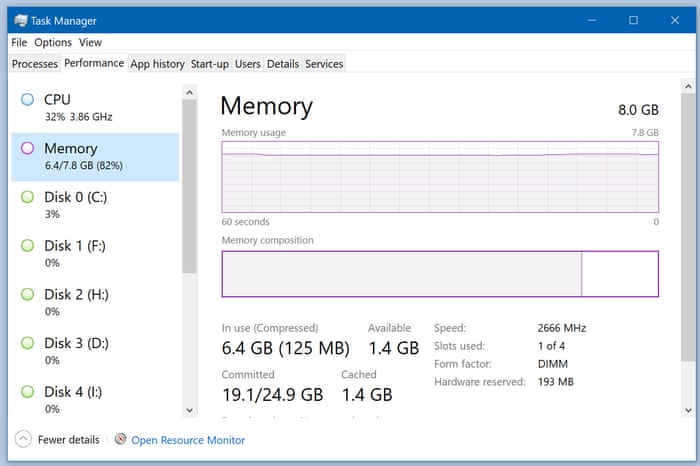Select the Disk 0 (C:) green icon

click(x=27, y=197)
